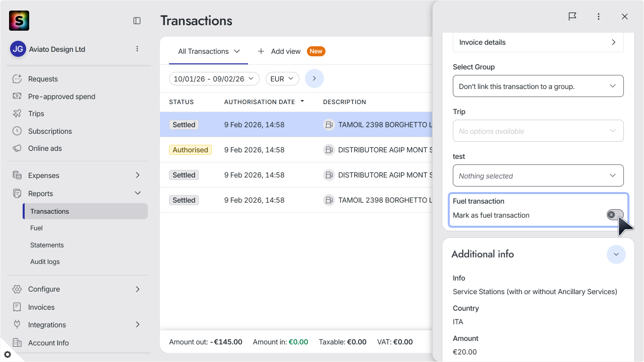This screenshot has height=362, width=644.
Task: Open the date range 10/01/26 - 09/02/26 filter
Action: [x=214, y=79]
